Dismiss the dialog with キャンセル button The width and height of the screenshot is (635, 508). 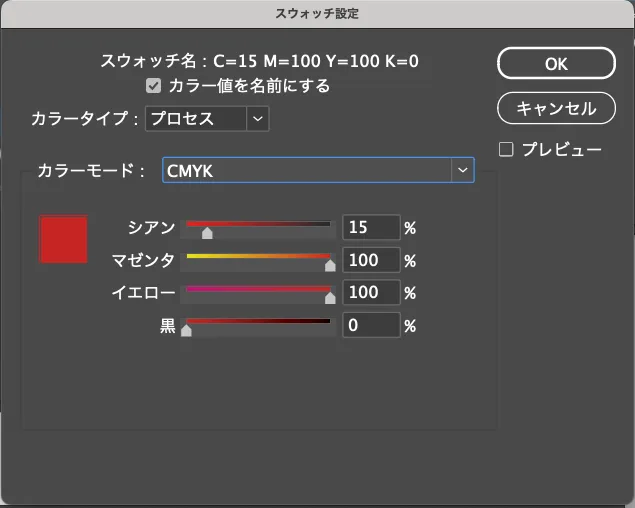556,108
